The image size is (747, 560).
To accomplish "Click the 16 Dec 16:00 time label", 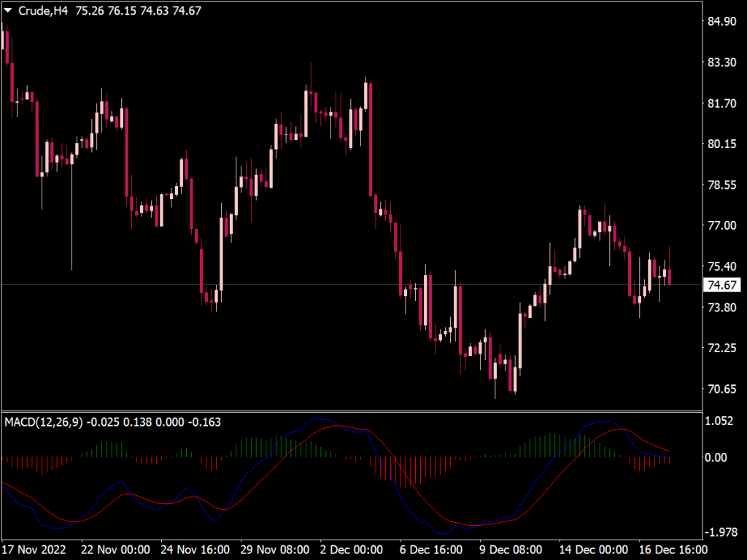I will coord(672,548).
